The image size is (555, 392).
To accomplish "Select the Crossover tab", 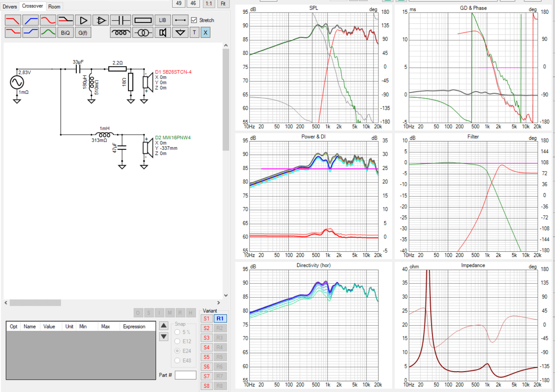I will 33,6.
